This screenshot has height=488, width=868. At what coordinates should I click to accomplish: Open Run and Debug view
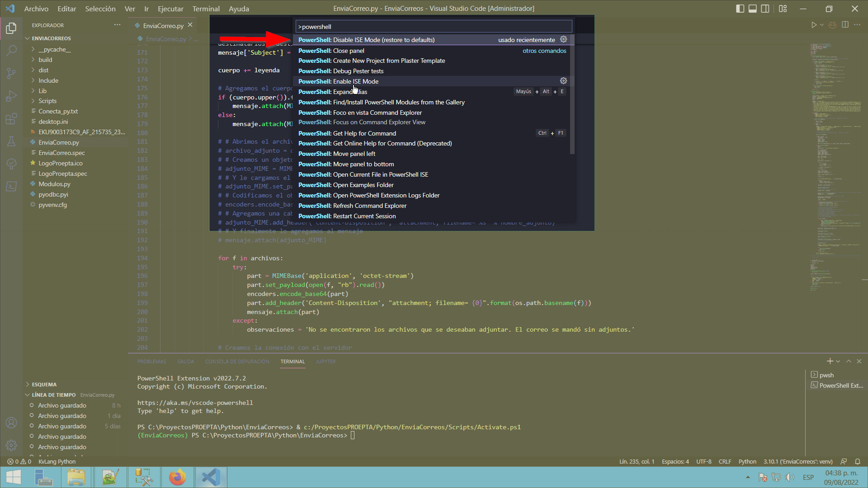11,96
